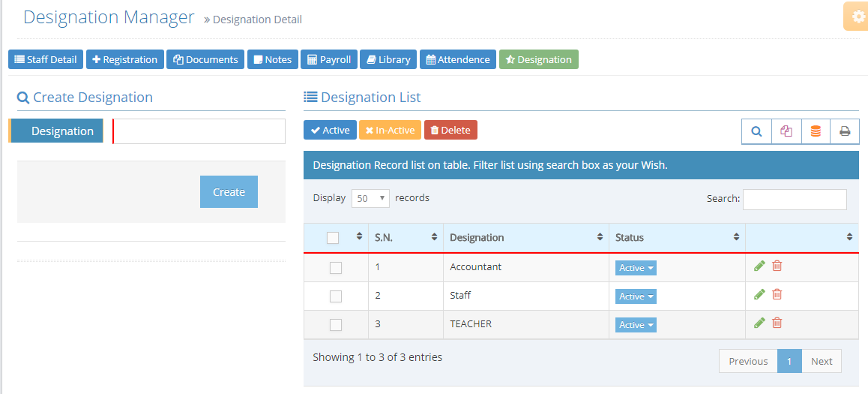Switch to the Library tab

(388, 59)
